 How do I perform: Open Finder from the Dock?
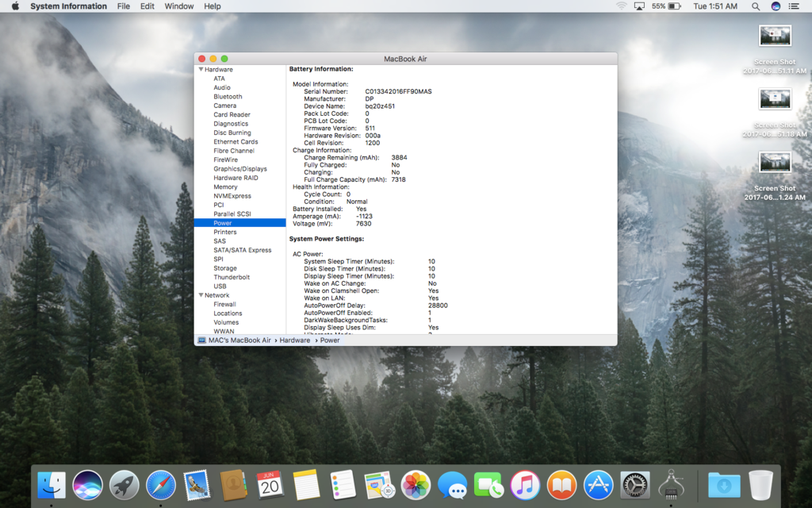pos(52,486)
